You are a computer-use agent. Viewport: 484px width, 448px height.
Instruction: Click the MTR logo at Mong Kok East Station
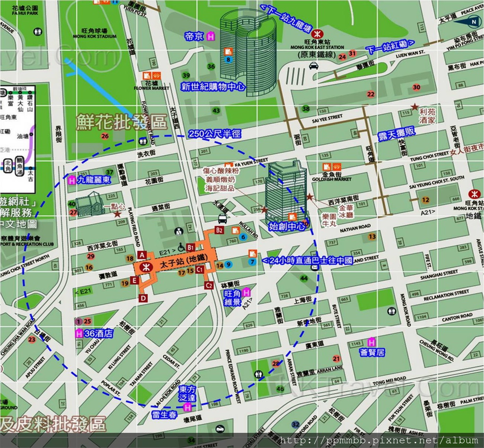click(x=317, y=34)
